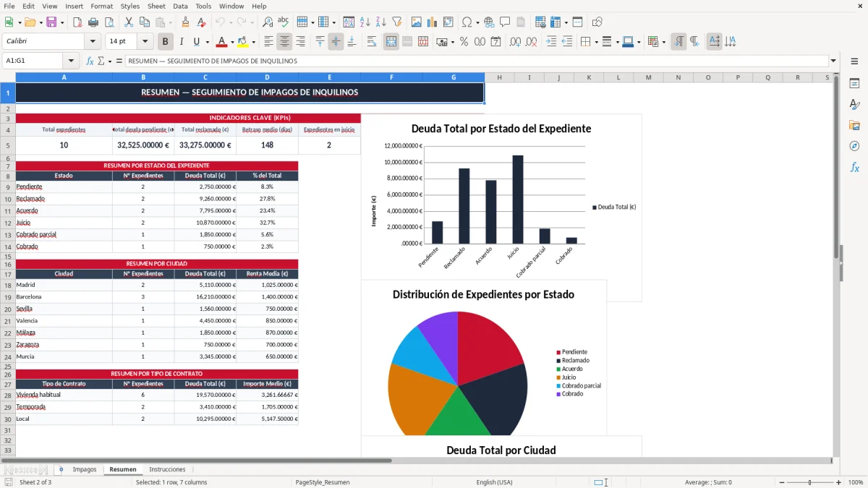Open the Print Preview icon

(109, 22)
